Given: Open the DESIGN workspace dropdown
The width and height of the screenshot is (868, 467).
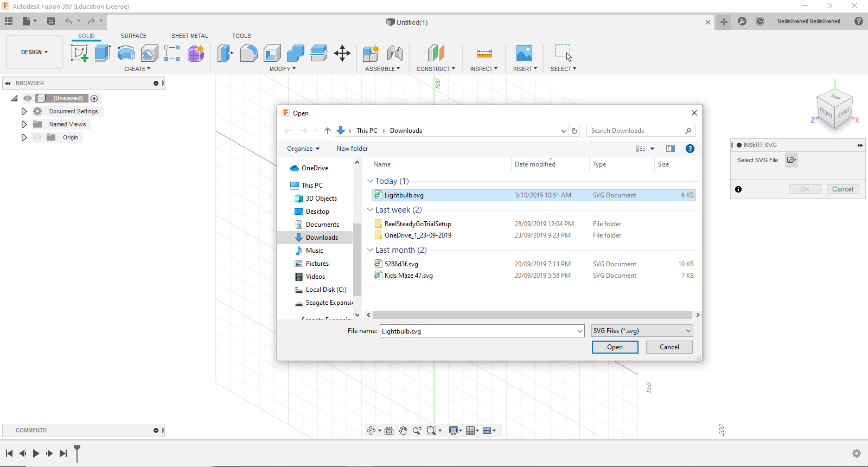Looking at the screenshot, I should (x=35, y=52).
